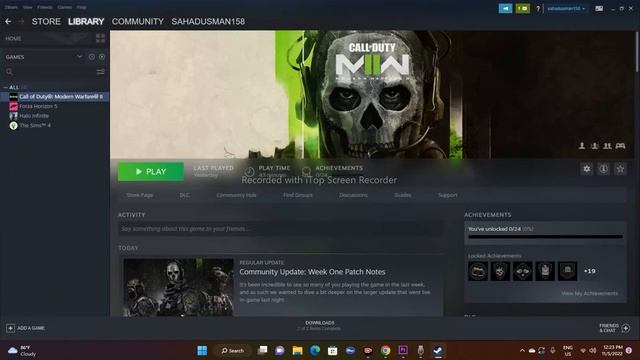The width and height of the screenshot is (640, 360).
Task: Expand the GAMES filter dropdown
Action: pos(80,57)
